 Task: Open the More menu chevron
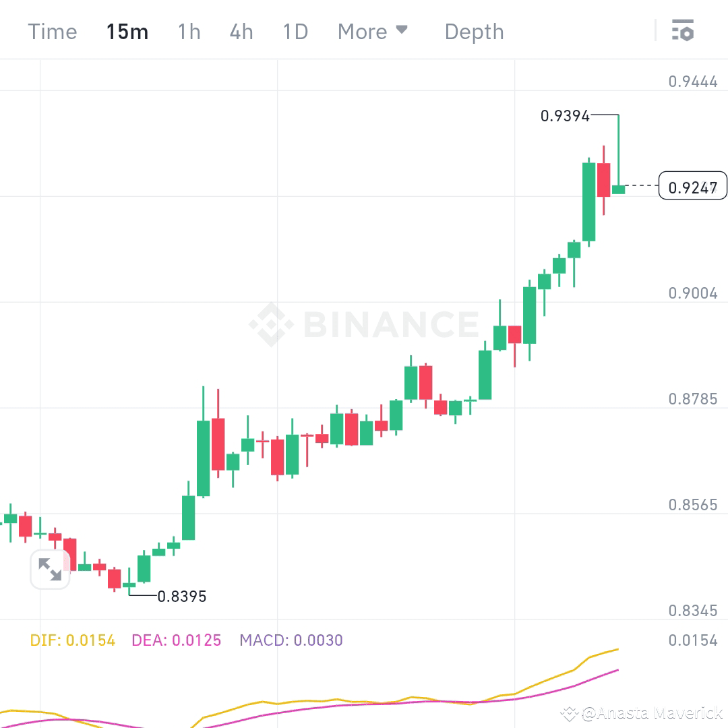[x=400, y=30]
